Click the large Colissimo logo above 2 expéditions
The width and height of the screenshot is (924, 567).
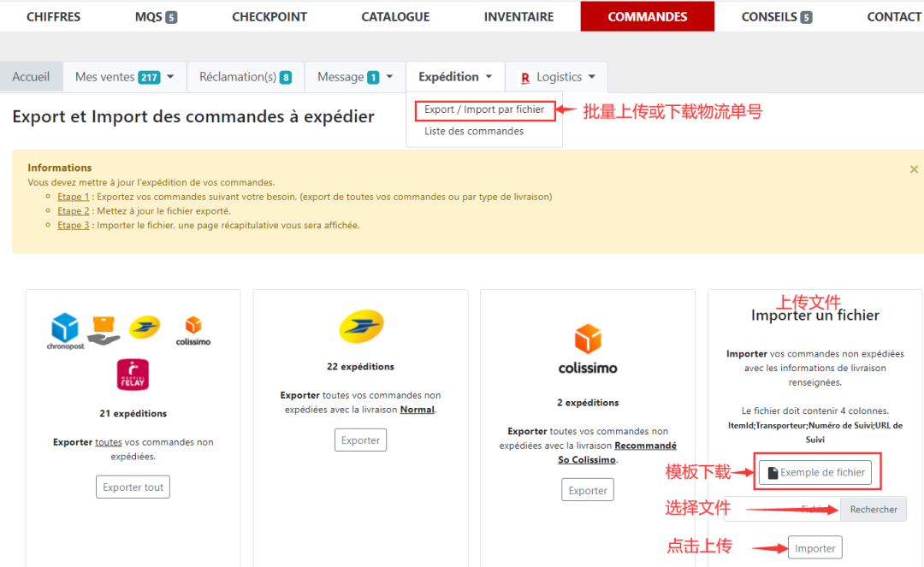588,349
